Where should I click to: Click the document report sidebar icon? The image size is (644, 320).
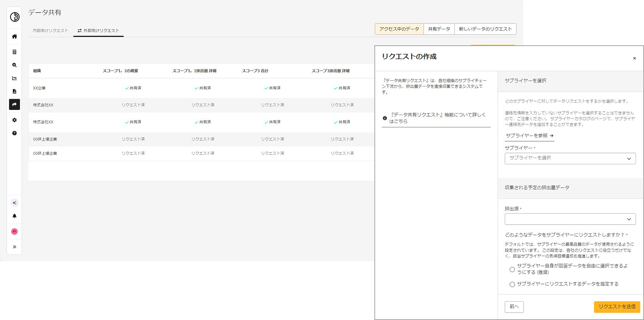(x=14, y=91)
